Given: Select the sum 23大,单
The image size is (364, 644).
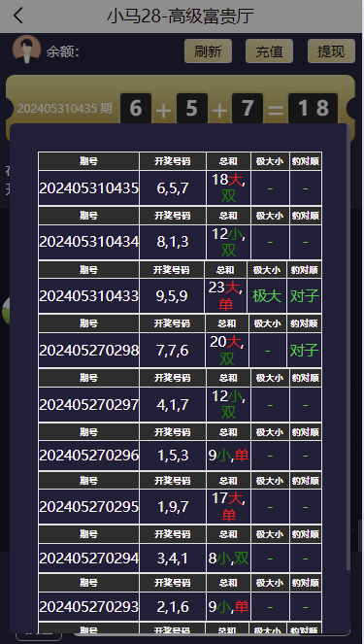Looking at the screenshot, I should click(226, 295).
